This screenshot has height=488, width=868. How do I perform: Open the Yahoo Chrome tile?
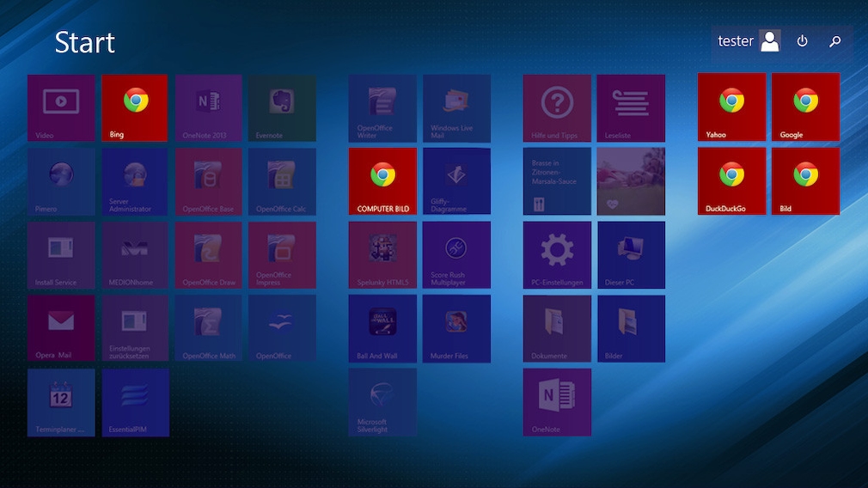732,107
